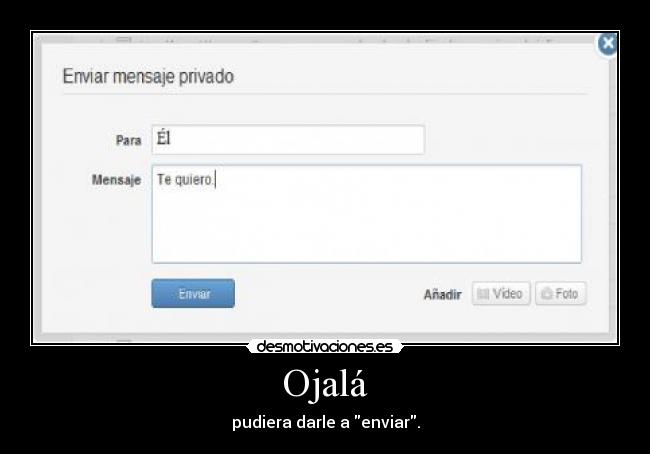
Task: Attach a photo with the Foto button label
Action: tap(567, 294)
